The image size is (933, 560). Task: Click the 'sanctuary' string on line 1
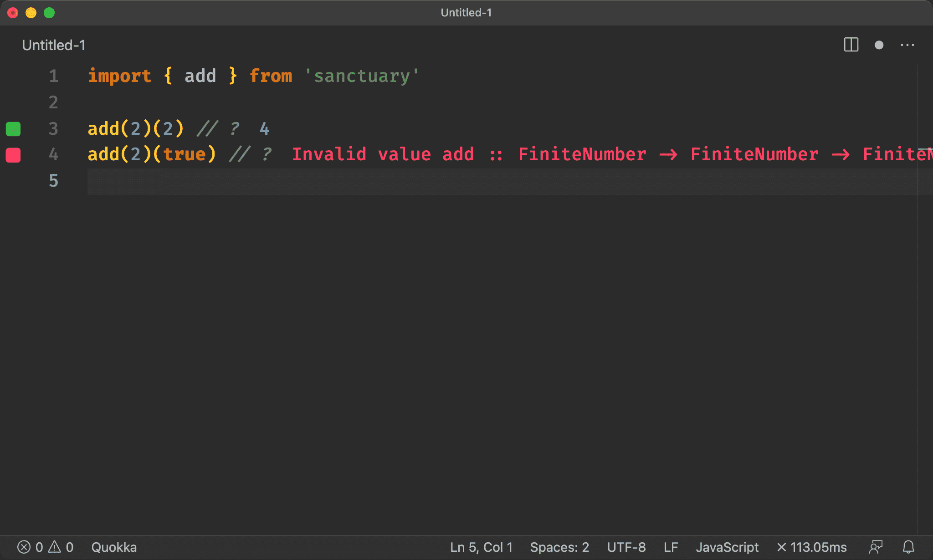362,76
